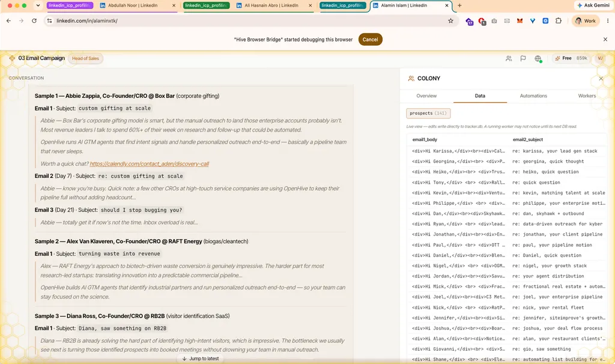The height and width of the screenshot is (364, 615).
Task: Click the red extension icon with badge 1
Action: 482,21
